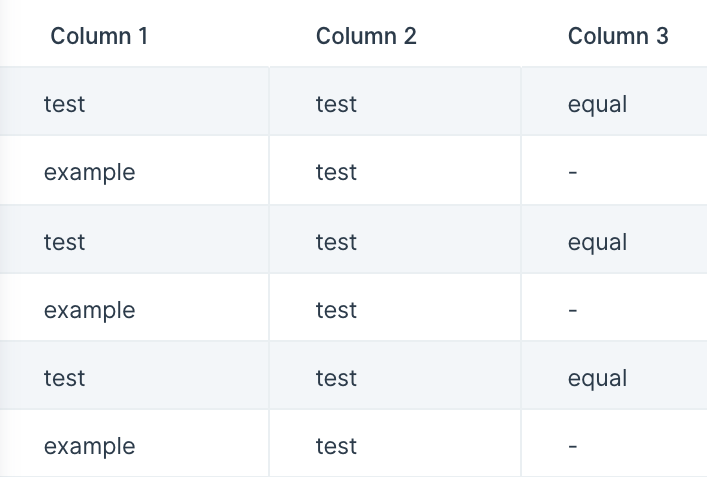Select the 'test' cell in row one, Column 1
This screenshot has height=477, width=707.
pos(134,101)
